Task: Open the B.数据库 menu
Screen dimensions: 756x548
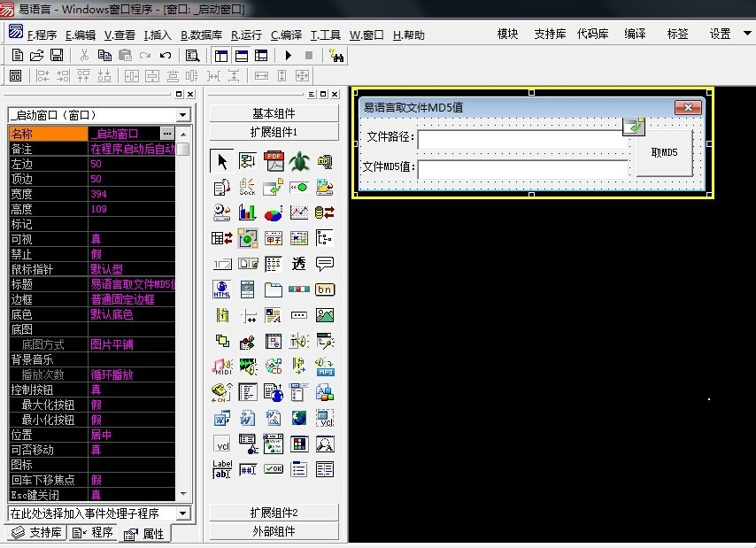Action: [x=202, y=35]
